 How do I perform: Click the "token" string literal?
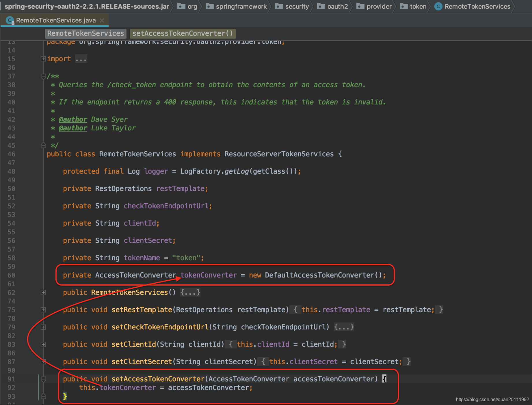click(186, 258)
